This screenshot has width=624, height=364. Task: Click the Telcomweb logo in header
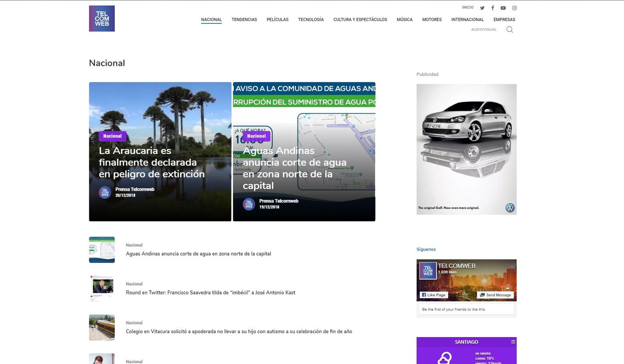pos(102,18)
